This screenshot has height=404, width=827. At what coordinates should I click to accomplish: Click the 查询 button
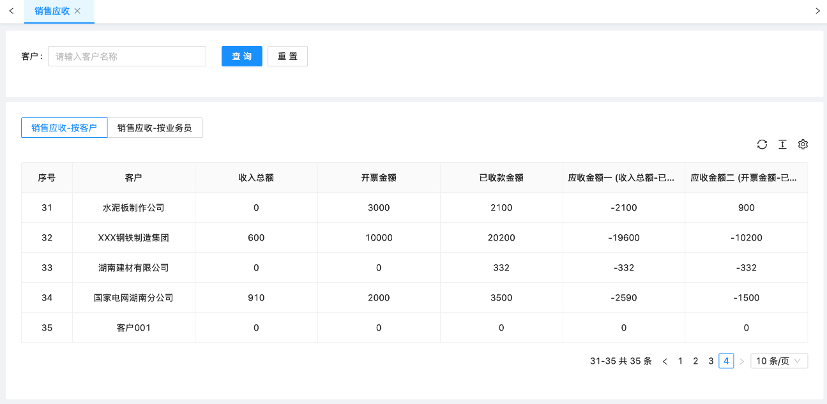click(x=242, y=56)
